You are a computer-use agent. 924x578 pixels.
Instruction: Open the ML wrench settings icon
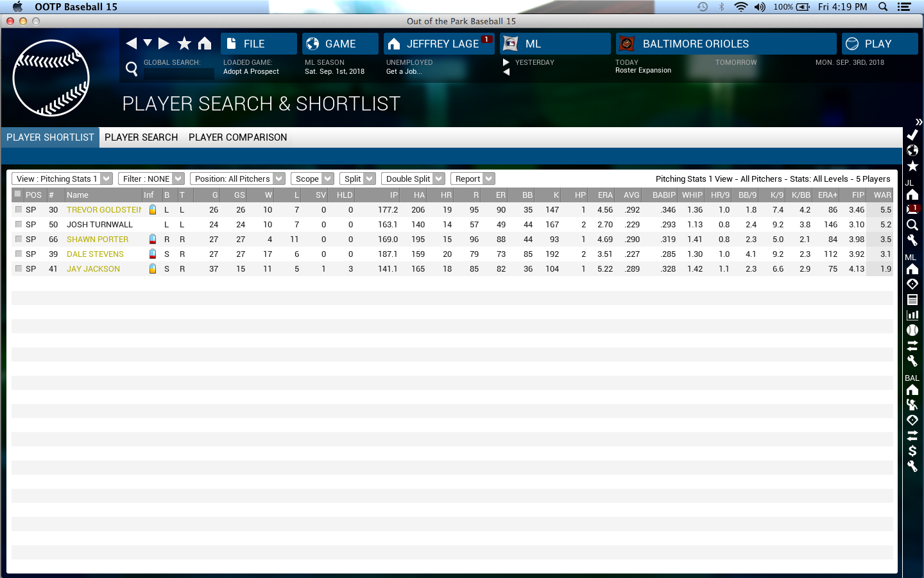tap(912, 361)
